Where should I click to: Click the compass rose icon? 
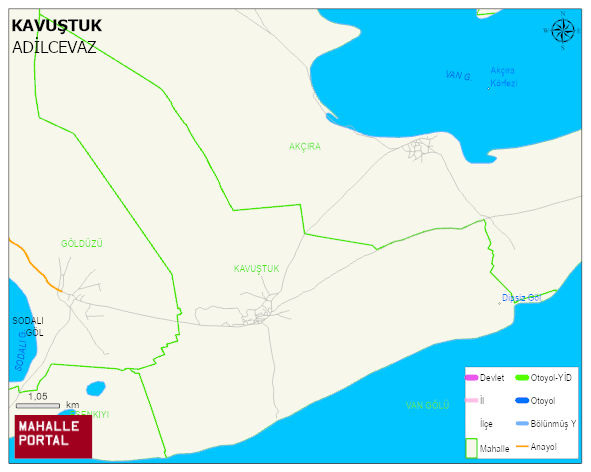[x=563, y=31]
